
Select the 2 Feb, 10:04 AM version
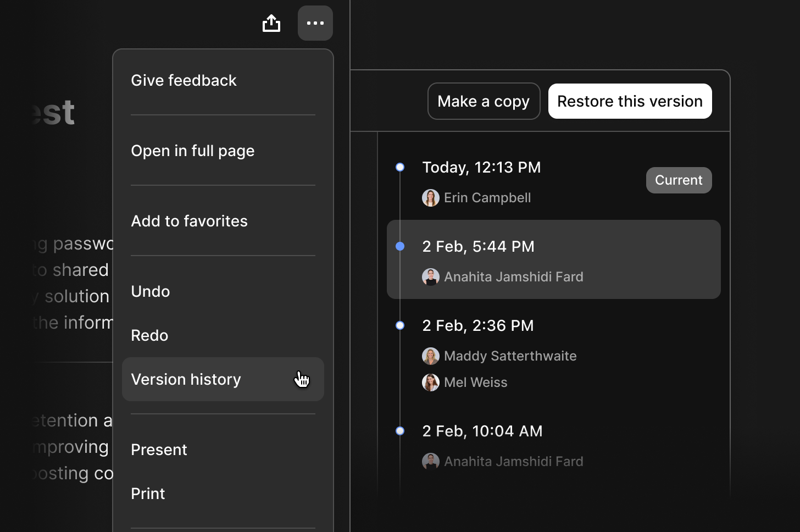click(x=554, y=444)
